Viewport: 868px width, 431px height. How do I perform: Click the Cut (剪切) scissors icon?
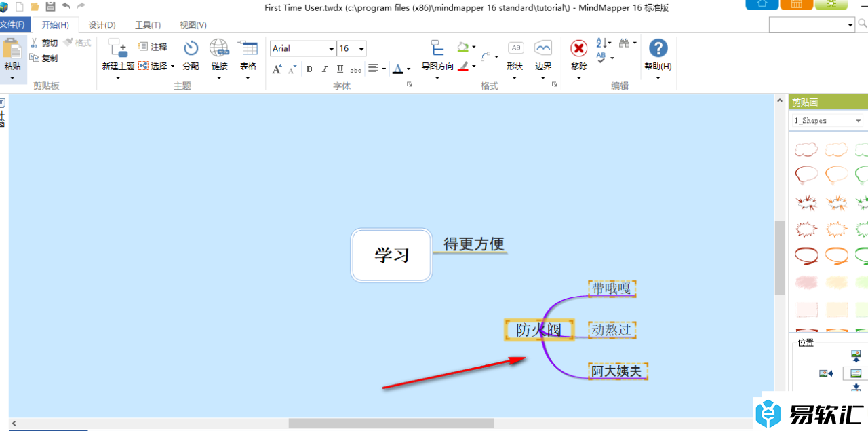34,43
